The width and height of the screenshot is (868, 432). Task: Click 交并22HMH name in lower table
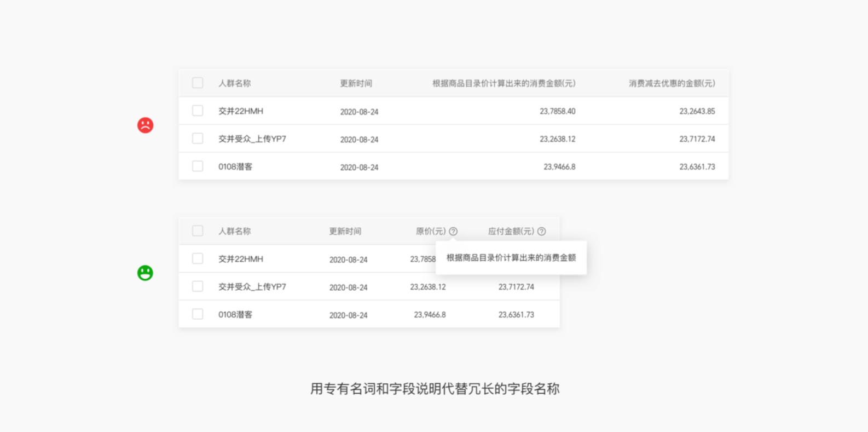pyautogui.click(x=241, y=259)
